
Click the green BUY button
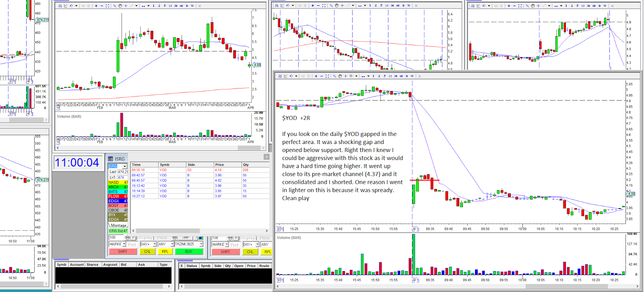(x=189, y=252)
